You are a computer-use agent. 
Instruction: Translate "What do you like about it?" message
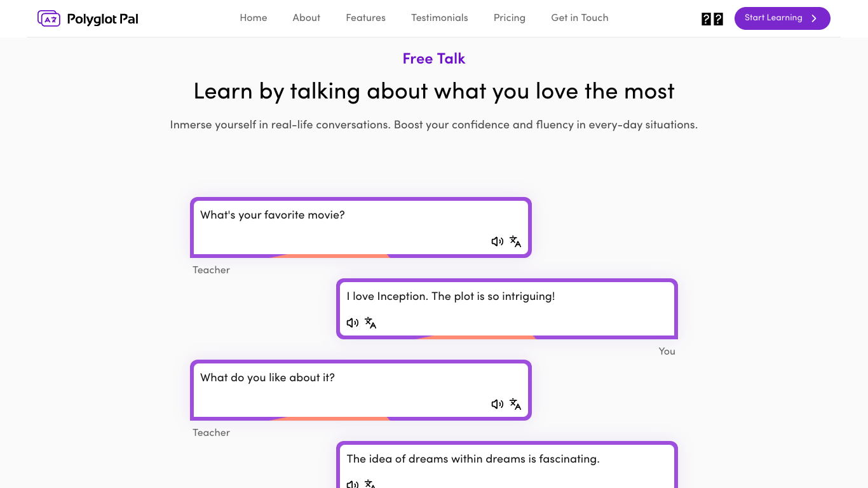515,404
